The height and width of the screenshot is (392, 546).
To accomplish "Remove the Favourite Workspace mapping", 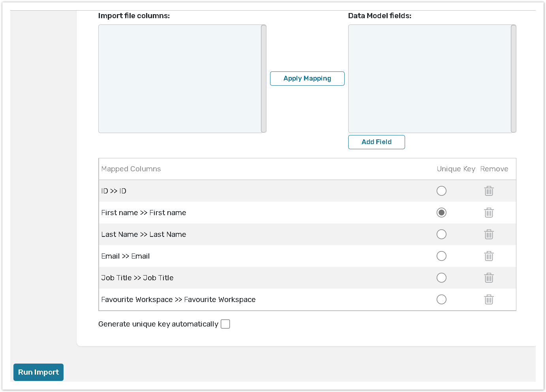I will click(x=489, y=300).
